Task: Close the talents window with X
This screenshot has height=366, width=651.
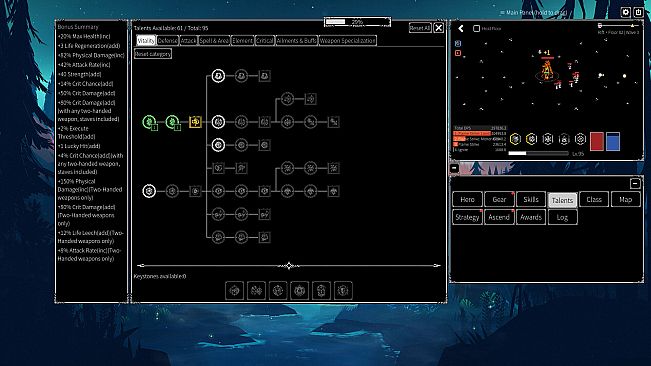Action: pyautogui.click(x=438, y=28)
